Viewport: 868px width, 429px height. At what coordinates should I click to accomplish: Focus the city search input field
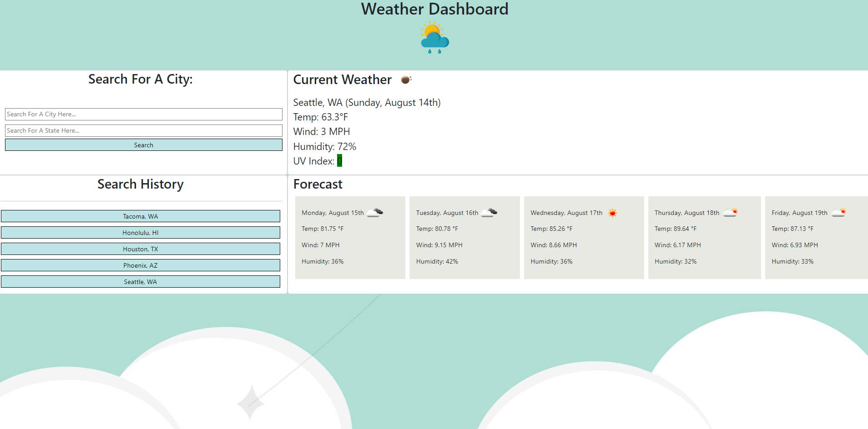coord(143,114)
